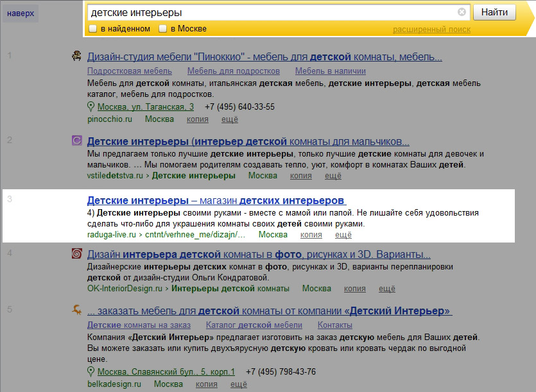Open 'расширенный поиск' link

(x=431, y=30)
